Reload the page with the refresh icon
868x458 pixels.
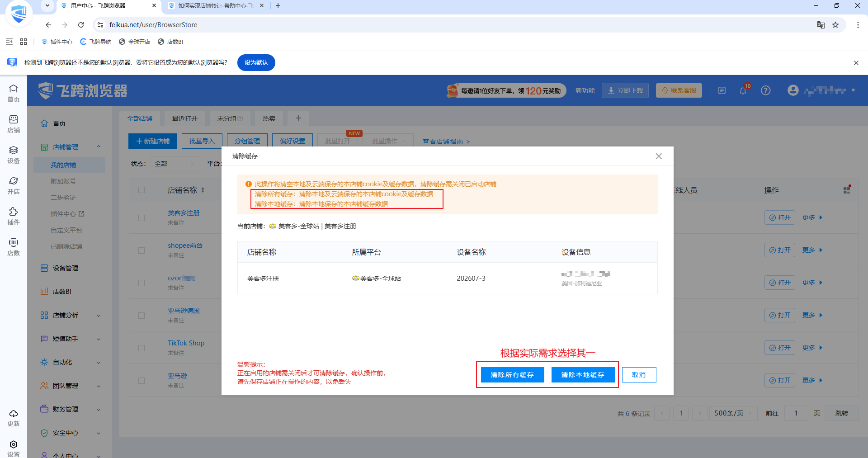(81, 25)
